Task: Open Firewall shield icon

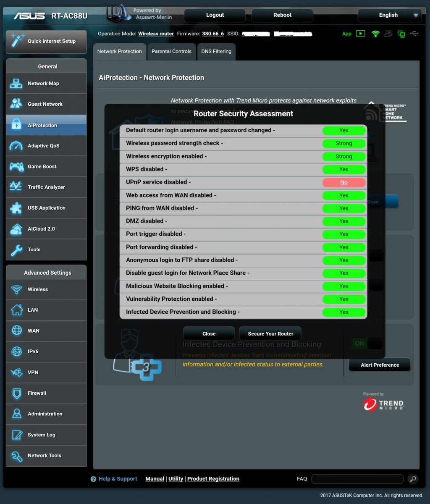Action: [16, 393]
